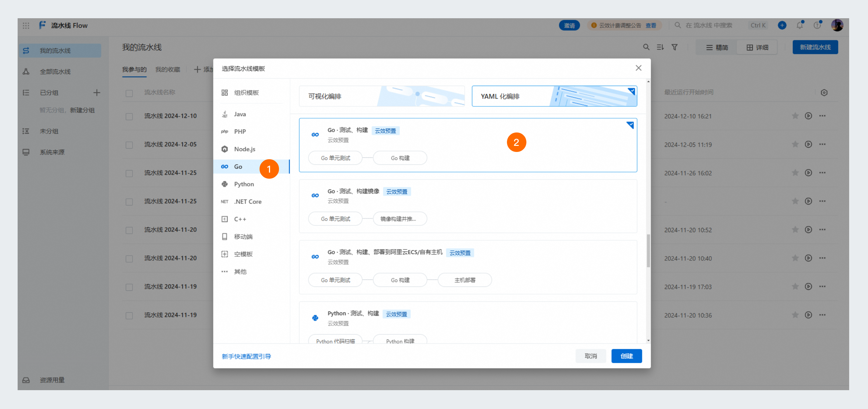Run the pipeline with run time 2024-11-20 10:36
Screen dimensions: 868x409
808,315
